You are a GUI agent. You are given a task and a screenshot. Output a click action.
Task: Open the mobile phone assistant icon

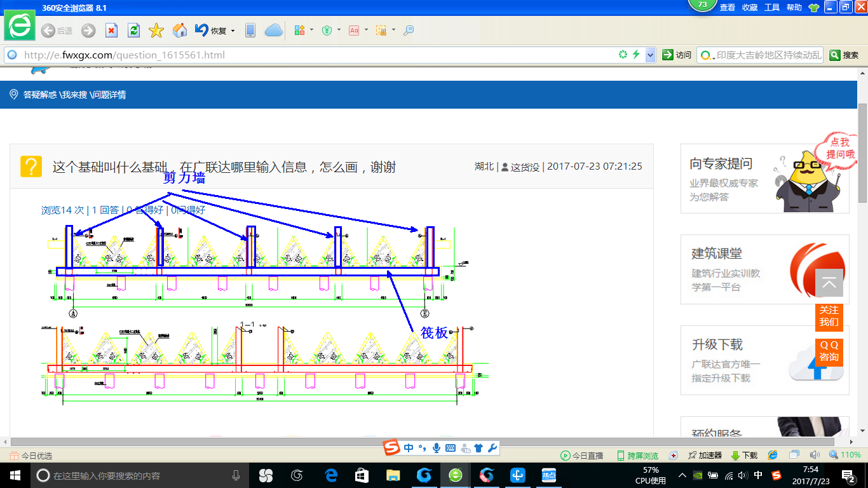(250, 30)
